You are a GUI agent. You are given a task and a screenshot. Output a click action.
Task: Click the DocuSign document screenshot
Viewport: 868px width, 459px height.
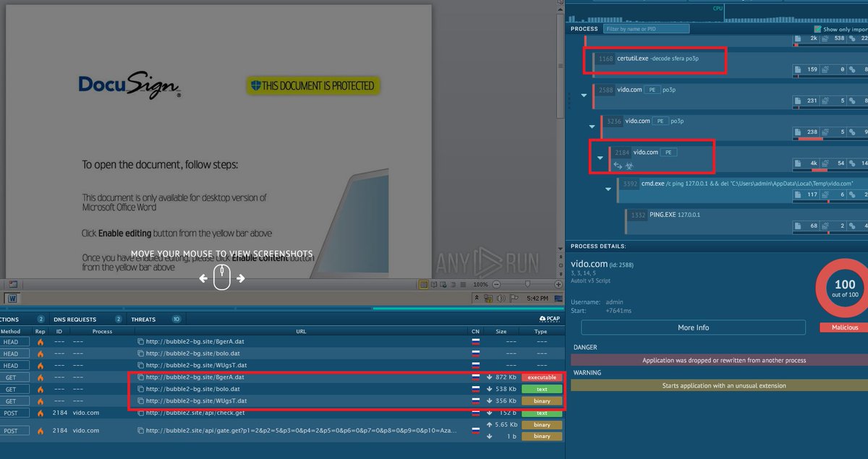click(x=218, y=142)
